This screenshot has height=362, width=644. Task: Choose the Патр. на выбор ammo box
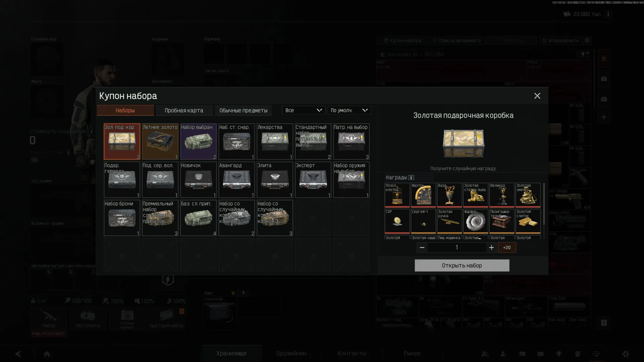(351, 141)
